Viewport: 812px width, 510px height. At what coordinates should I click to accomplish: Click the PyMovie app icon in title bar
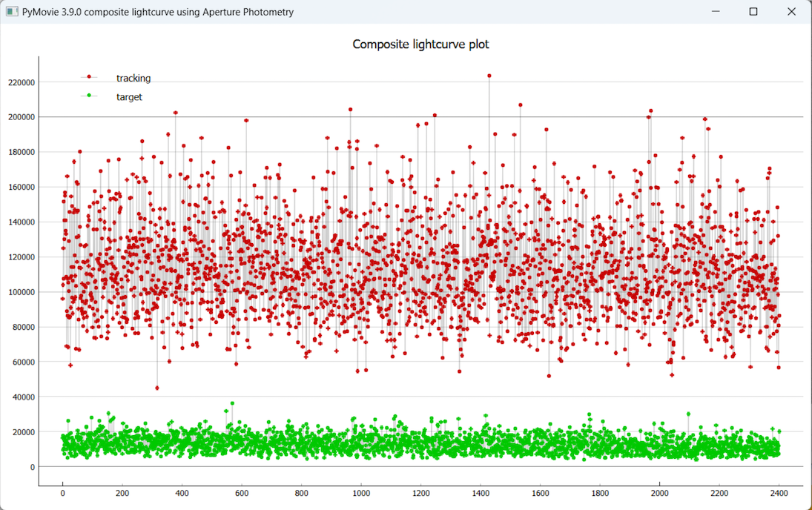coord(11,12)
